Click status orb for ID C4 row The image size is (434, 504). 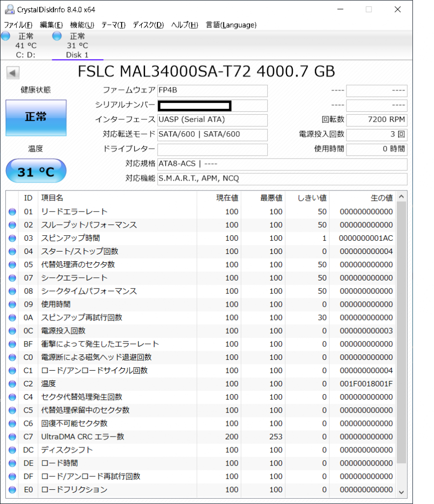pyautogui.click(x=12, y=397)
